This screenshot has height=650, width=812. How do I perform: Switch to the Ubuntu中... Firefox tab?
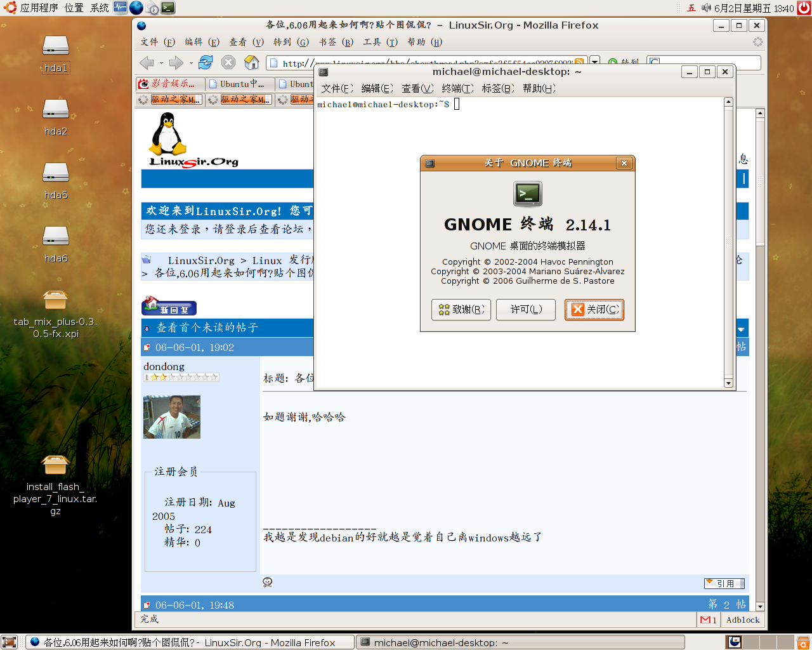(x=240, y=84)
